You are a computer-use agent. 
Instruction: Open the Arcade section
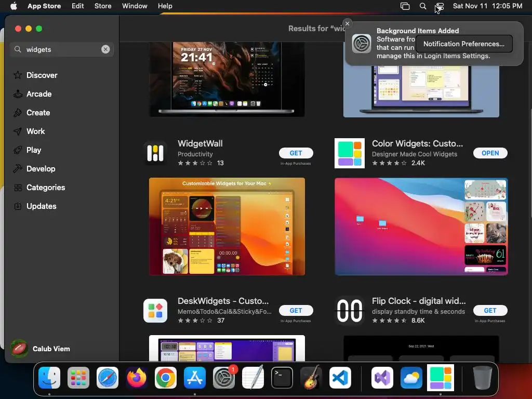33,94
